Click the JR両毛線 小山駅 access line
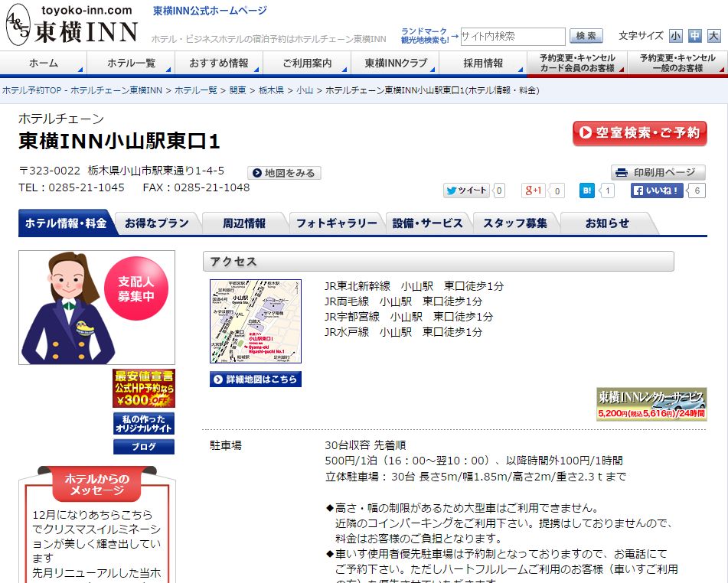 (x=403, y=301)
